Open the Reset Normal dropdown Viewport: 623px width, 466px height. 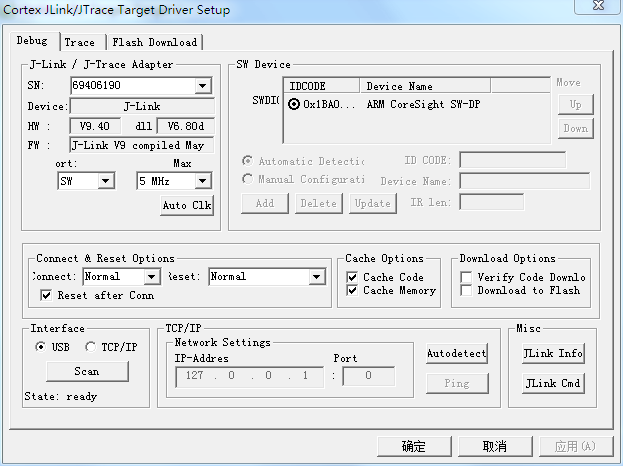[316, 277]
